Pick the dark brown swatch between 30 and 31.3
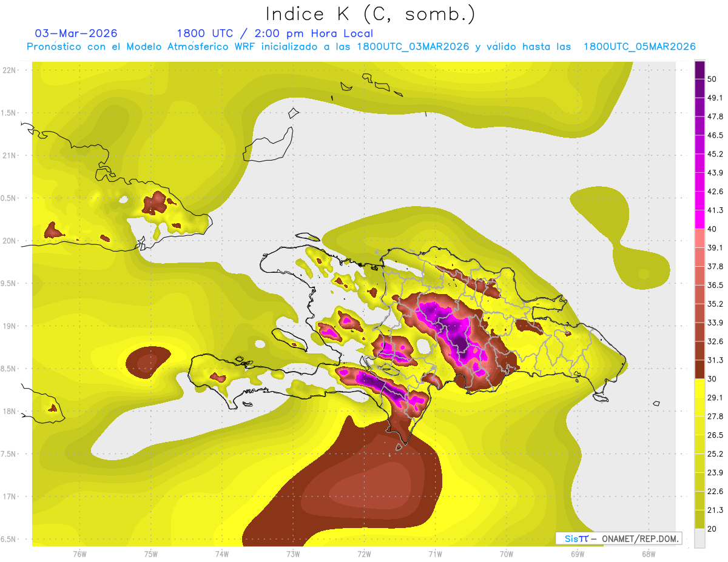The height and width of the screenshot is (562, 728). point(699,369)
